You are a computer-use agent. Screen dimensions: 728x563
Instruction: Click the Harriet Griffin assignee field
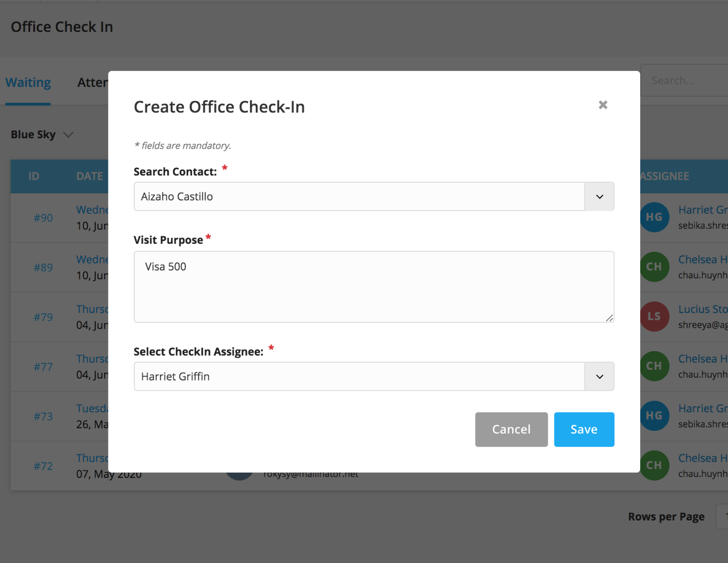click(359, 377)
